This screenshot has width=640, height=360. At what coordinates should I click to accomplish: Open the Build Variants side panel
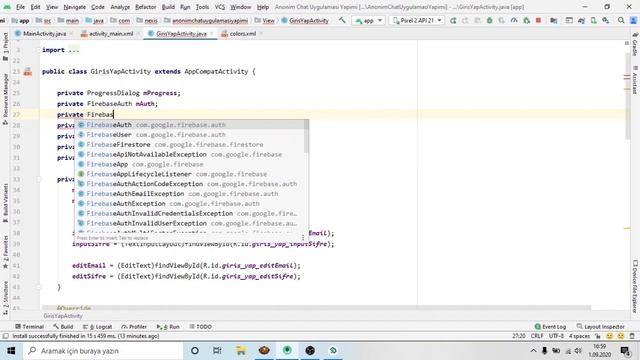click(x=5, y=203)
